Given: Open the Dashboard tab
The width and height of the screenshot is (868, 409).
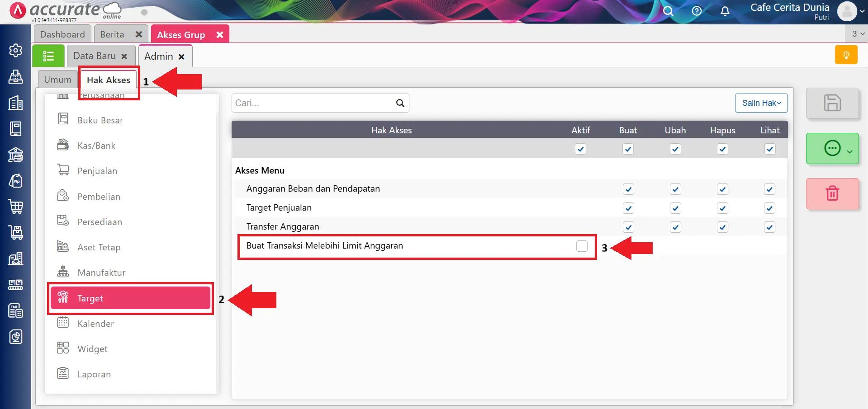Looking at the screenshot, I should coord(62,34).
